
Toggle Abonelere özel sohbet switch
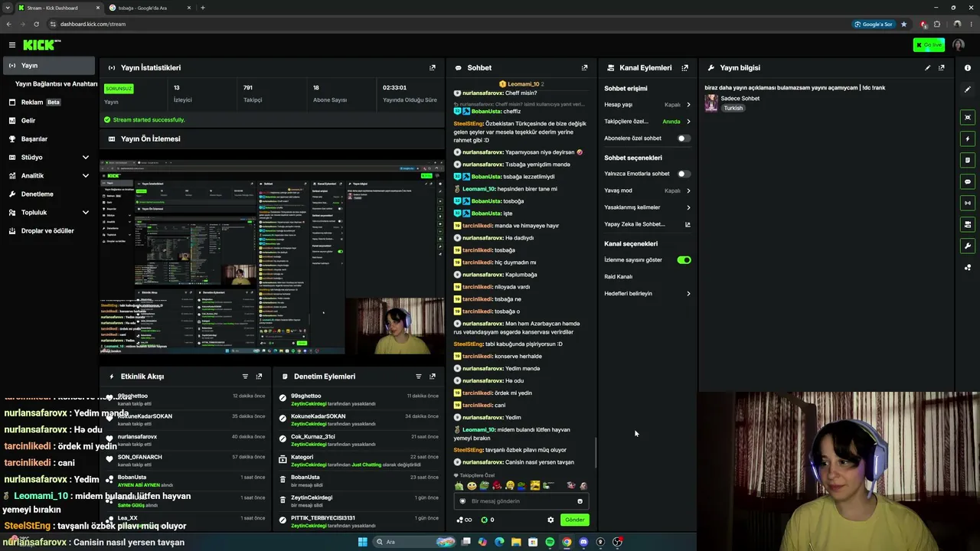684,139
